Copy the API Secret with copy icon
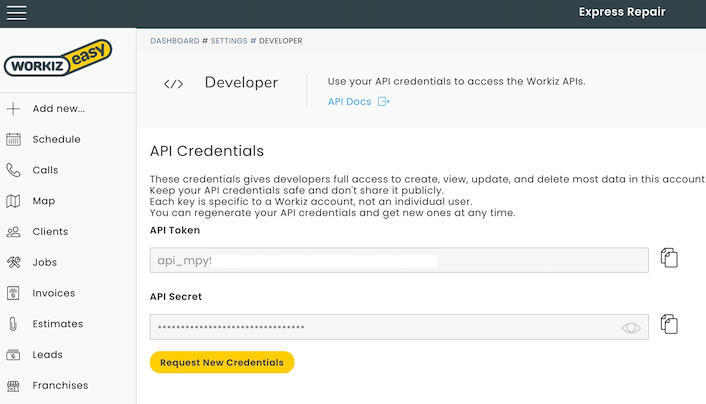The width and height of the screenshot is (706, 404). click(x=669, y=324)
